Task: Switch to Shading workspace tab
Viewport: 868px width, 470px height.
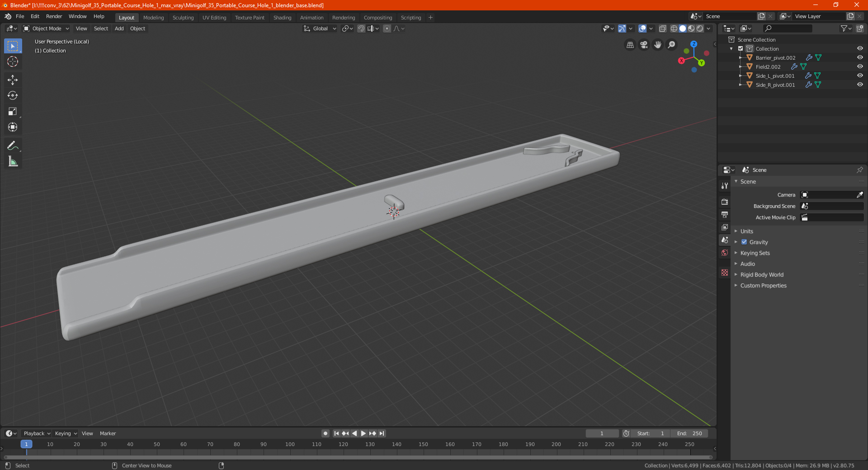Action: coord(282,18)
